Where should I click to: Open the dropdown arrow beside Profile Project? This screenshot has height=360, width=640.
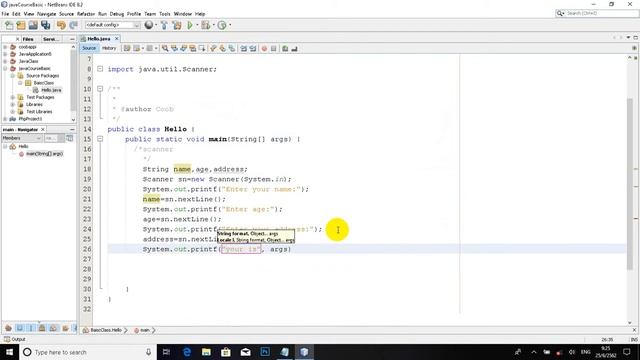(x=230, y=25)
